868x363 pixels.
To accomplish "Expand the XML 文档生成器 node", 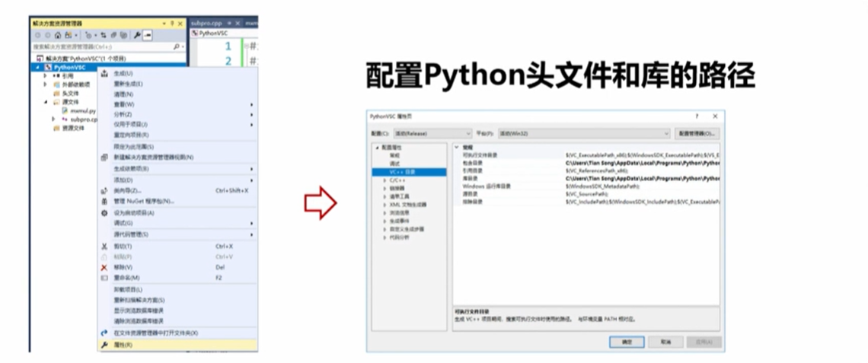I will click(x=385, y=205).
